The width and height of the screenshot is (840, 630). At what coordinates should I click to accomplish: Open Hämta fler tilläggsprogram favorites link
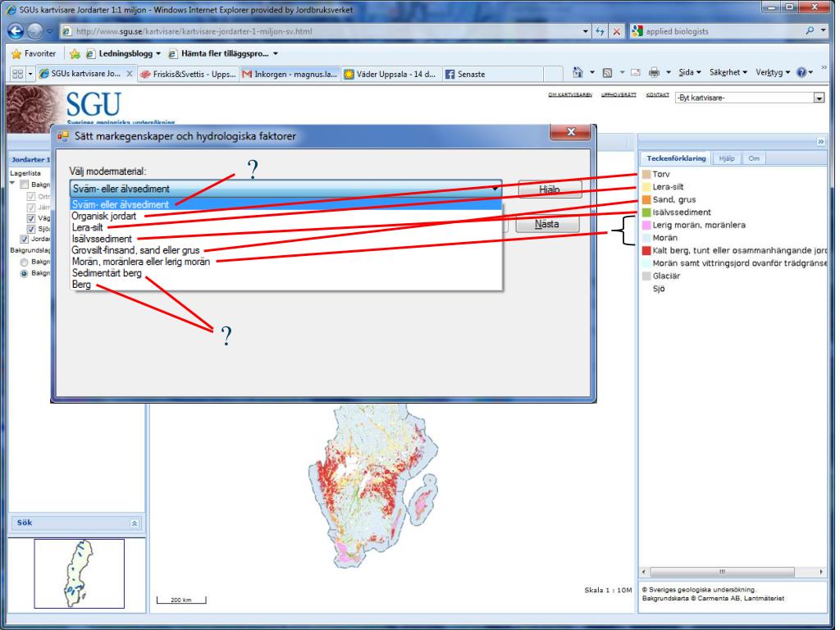click(223, 53)
